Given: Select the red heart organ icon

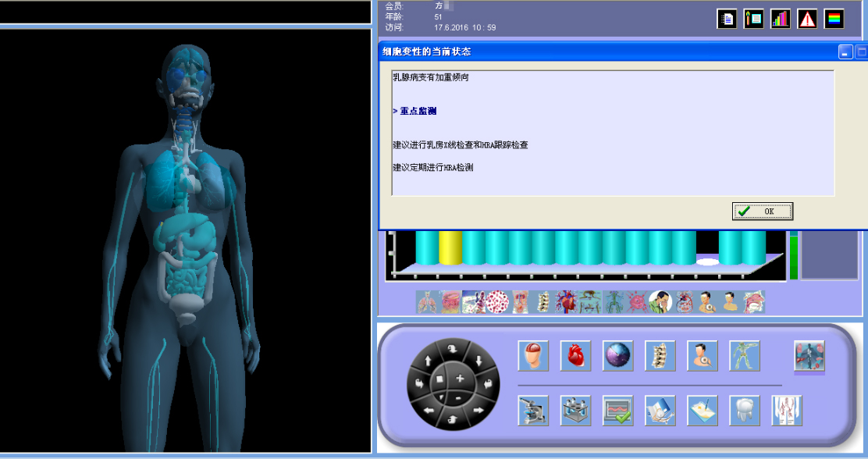Looking at the screenshot, I should click(575, 356).
